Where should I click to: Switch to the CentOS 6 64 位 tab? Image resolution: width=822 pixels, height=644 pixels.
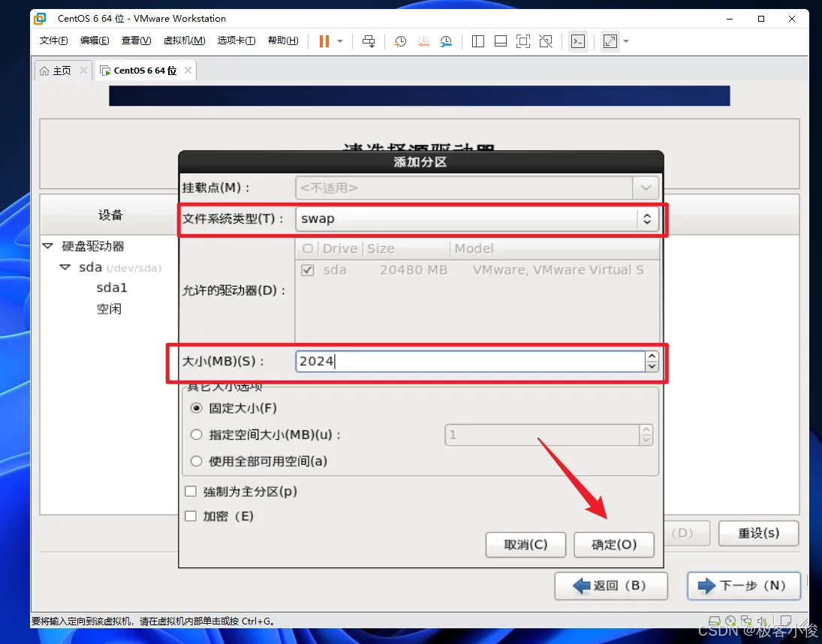click(x=145, y=71)
